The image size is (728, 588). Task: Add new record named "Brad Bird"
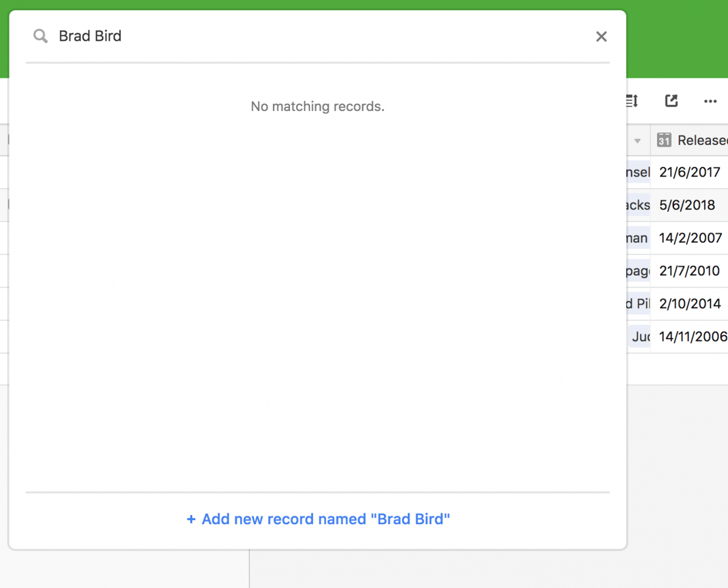(x=318, y=519)
